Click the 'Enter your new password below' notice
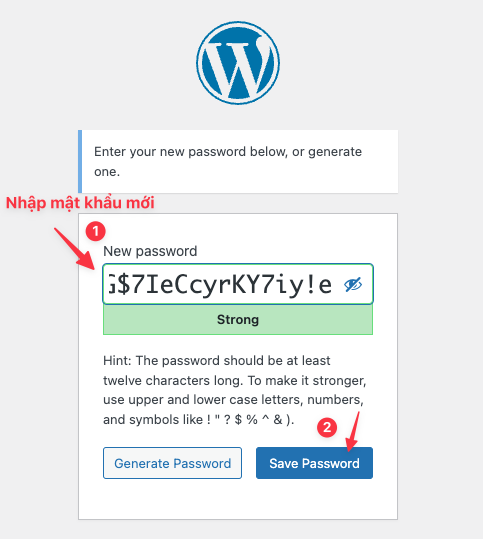This screenshot has width=483, height=539. pyautogui.click(x=238, y=162)
